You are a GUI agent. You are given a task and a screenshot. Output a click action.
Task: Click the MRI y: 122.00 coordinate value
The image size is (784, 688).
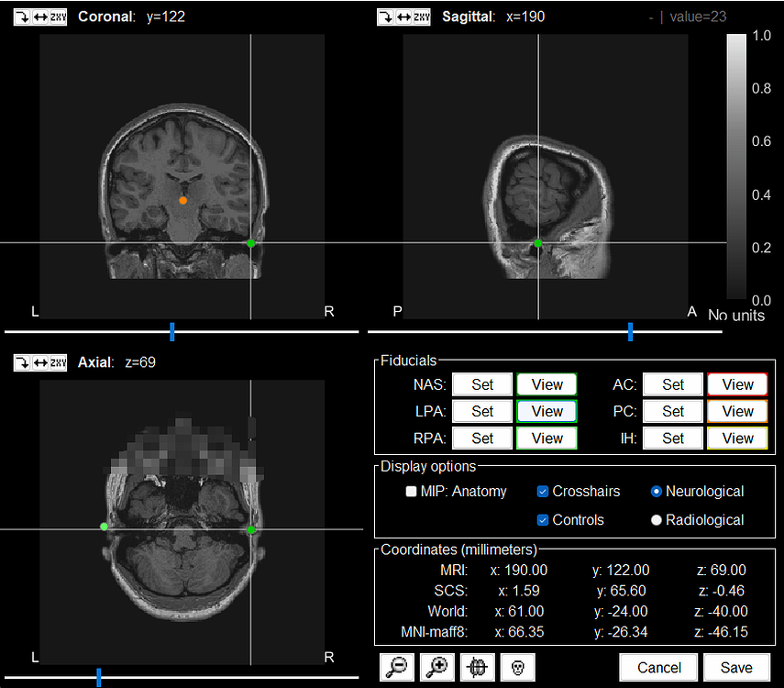(621, 570)
